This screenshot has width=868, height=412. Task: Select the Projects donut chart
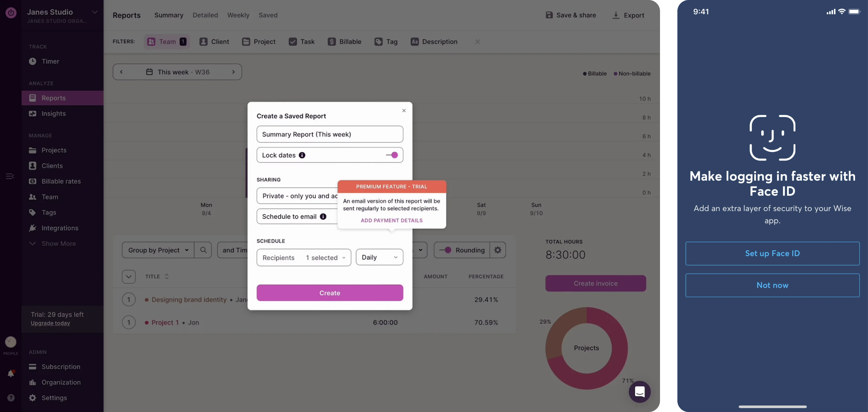point(586,348)
